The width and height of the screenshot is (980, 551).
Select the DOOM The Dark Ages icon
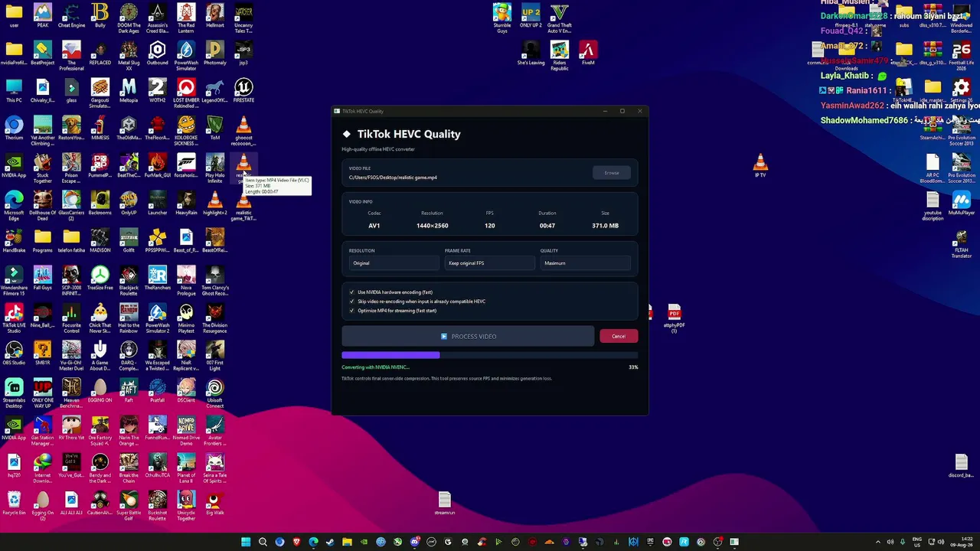coord(129,18)
